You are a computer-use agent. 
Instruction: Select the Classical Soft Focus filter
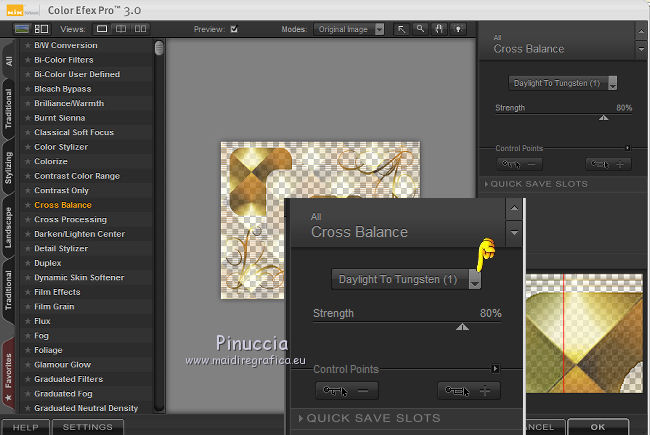coord(74,132)
